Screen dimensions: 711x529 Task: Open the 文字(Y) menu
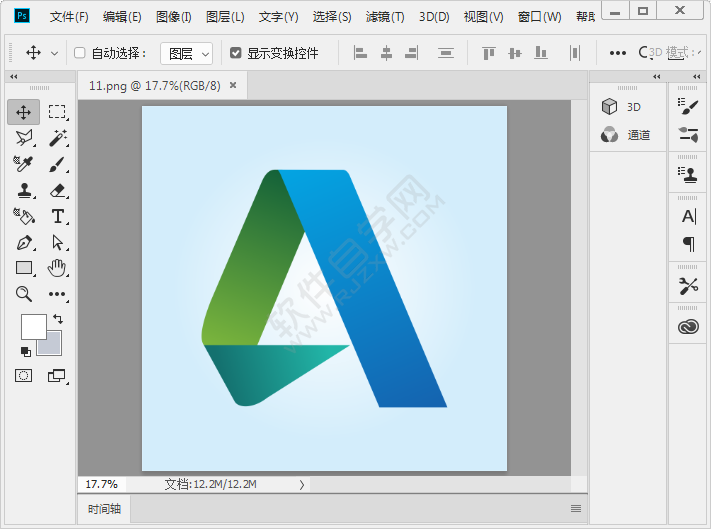click(x=278, y=17)
